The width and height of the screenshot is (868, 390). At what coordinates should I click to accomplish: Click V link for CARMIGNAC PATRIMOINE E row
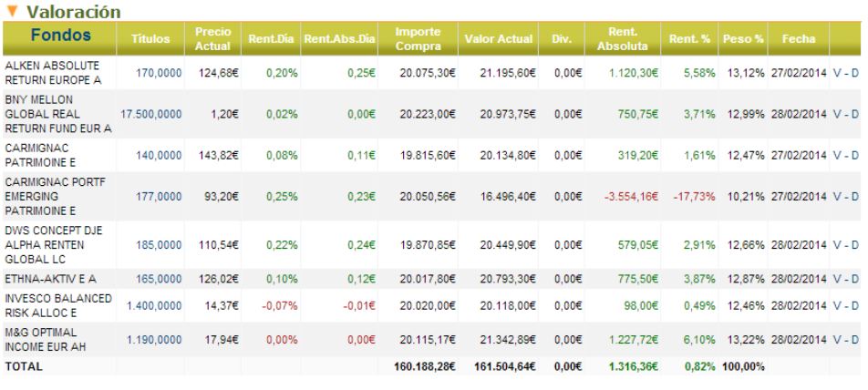point(837,156)
